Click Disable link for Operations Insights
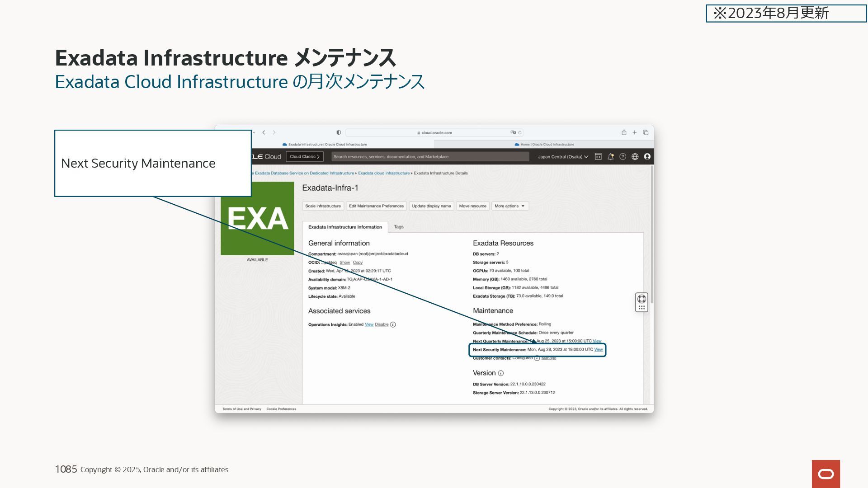Screen dimensions: 868x488 [x=382, y=324]
